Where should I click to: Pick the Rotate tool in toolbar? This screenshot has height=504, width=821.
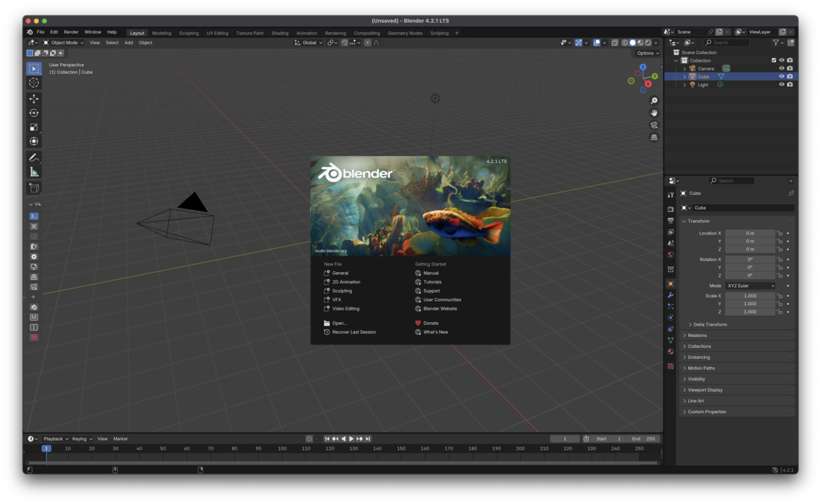(x=34, y=113)
